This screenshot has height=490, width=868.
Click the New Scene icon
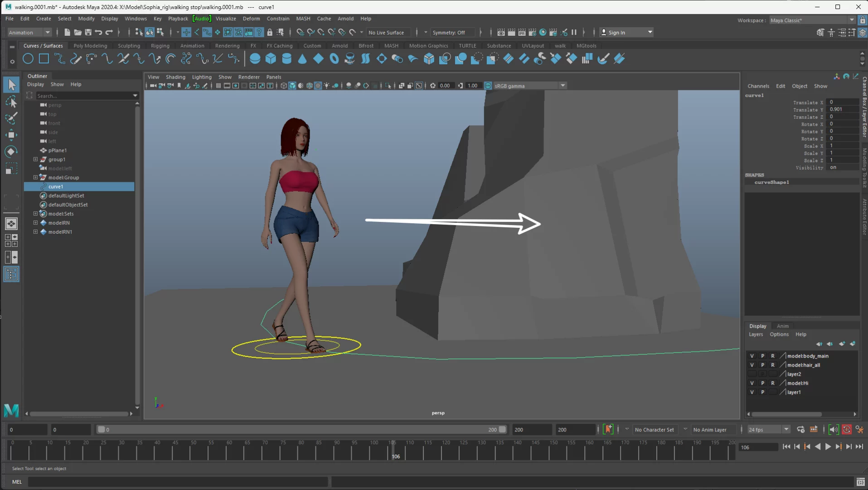pos(67,32)
